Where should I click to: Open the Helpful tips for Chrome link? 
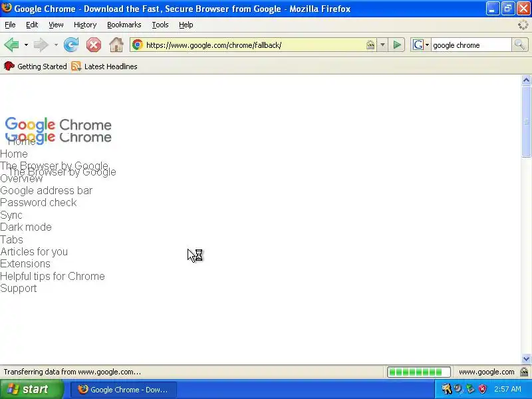click(x=53, y=276)
